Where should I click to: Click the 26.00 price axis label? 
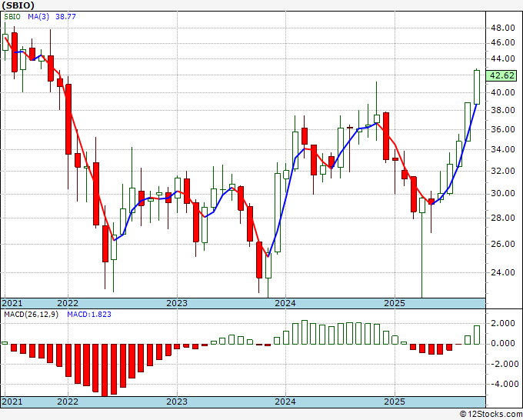pyautogui.click(x=503, y=244)
